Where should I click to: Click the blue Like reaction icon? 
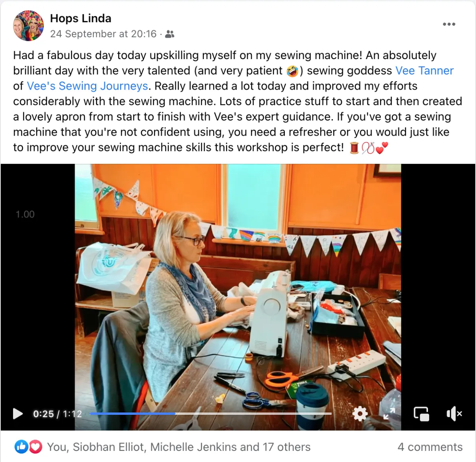[x=21, y=447]
